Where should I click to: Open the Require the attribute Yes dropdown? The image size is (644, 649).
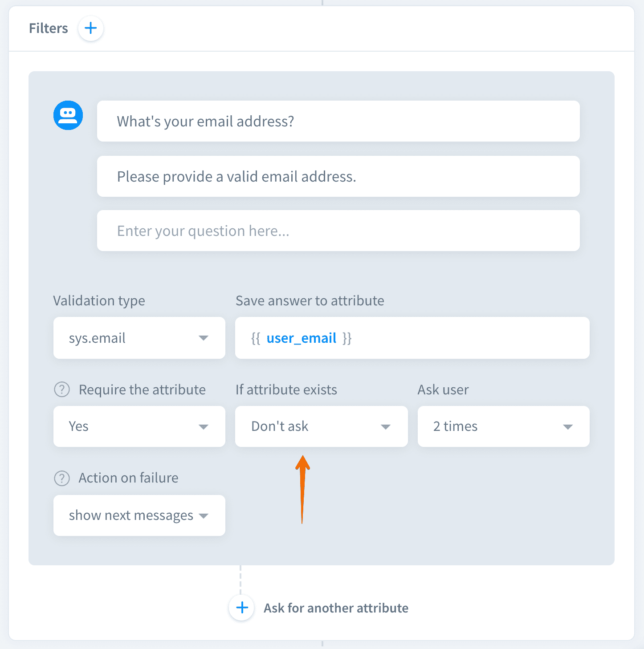(139, 426)
